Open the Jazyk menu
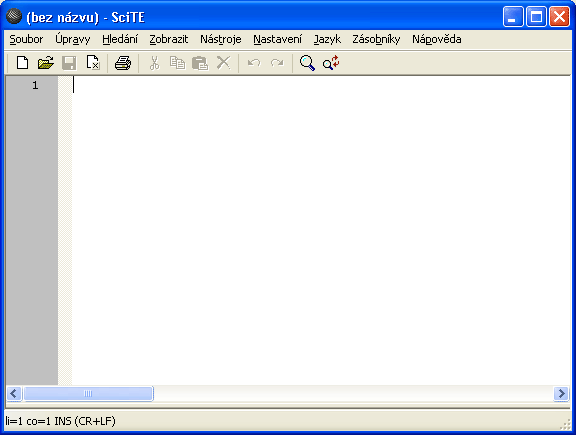The height and width of the screenshot is (435, 576). point(327,39)
